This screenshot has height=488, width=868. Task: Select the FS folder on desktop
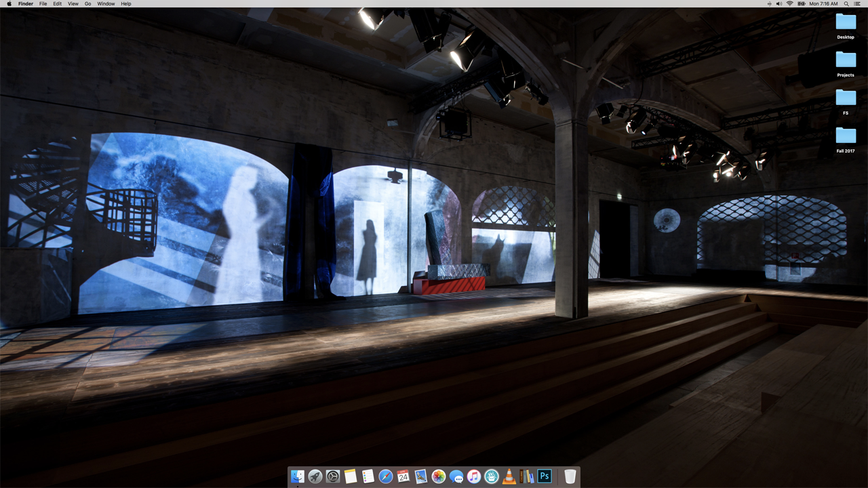(846, 98)
